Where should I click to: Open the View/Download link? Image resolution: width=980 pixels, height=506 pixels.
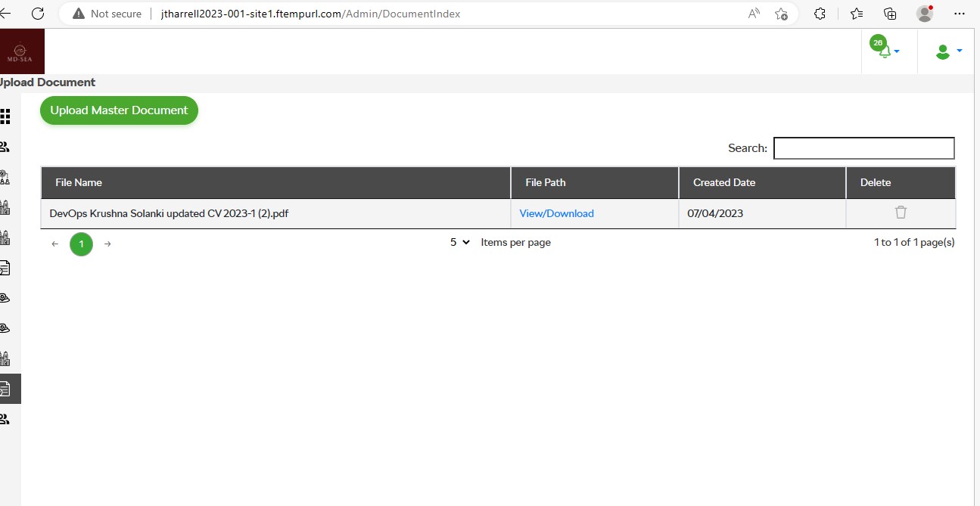coord(556,213)
